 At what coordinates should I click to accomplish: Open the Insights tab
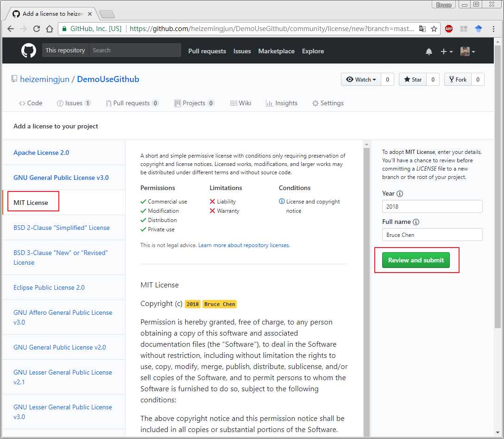click(282, 103)
